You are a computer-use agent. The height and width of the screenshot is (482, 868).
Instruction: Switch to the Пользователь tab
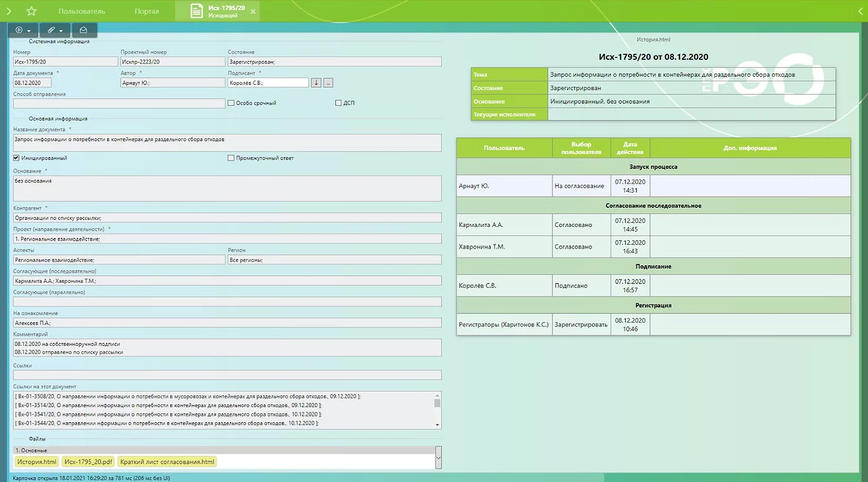tap(81, 11)
